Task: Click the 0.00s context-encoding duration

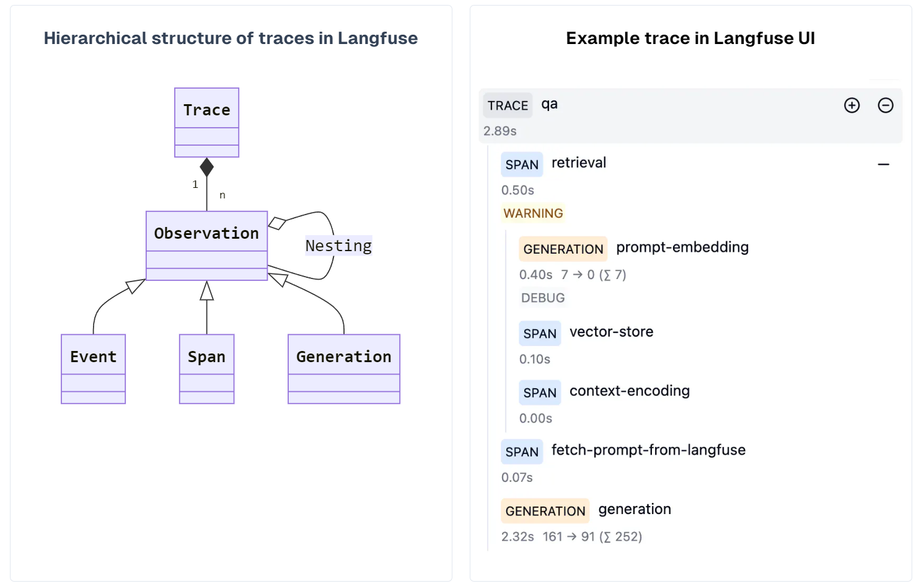Action: [535, 419]
